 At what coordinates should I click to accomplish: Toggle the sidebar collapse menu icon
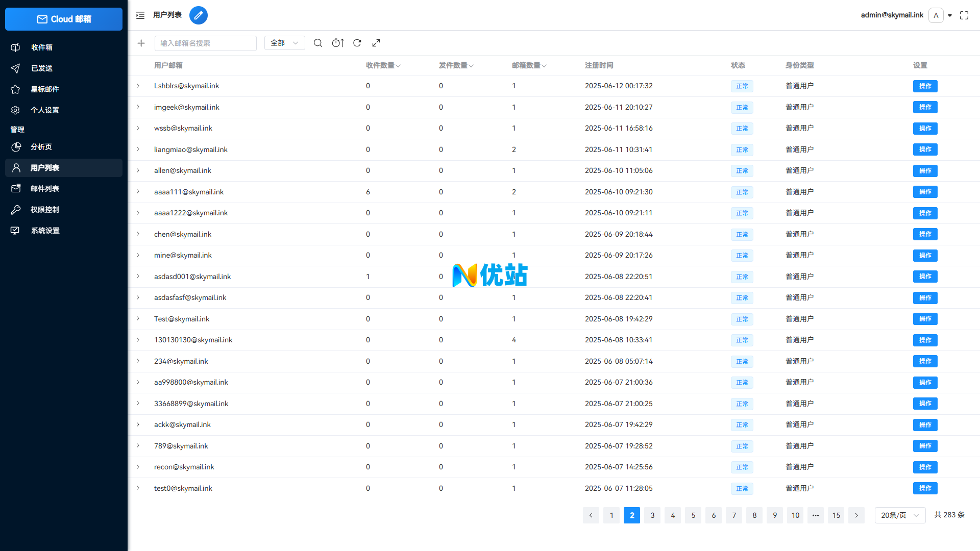click(140, 15)
